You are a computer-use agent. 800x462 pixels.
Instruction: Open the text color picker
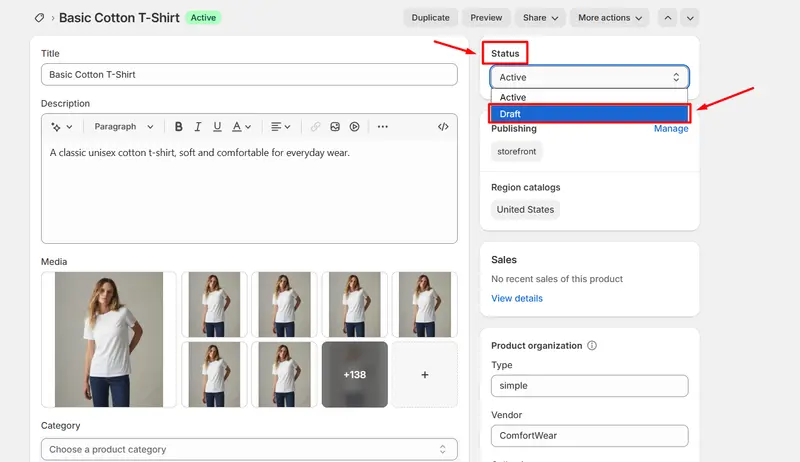[241, 126]
